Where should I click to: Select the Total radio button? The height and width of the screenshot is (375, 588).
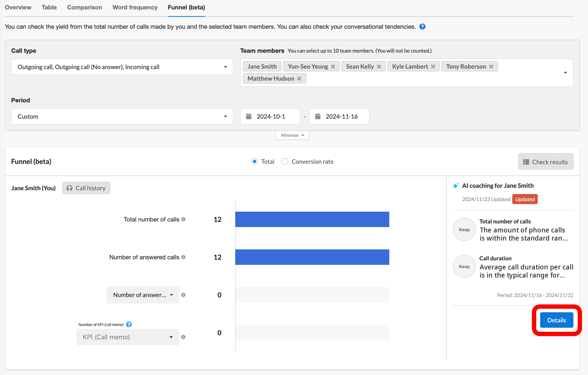tap(254, 162)
